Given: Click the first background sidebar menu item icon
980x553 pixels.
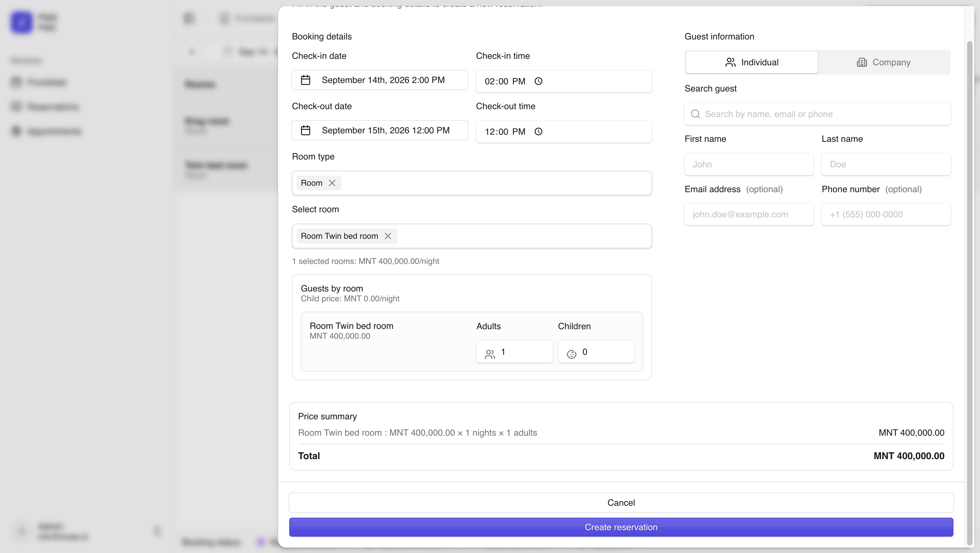Looking at the screenshot, I should coord(16,82).
